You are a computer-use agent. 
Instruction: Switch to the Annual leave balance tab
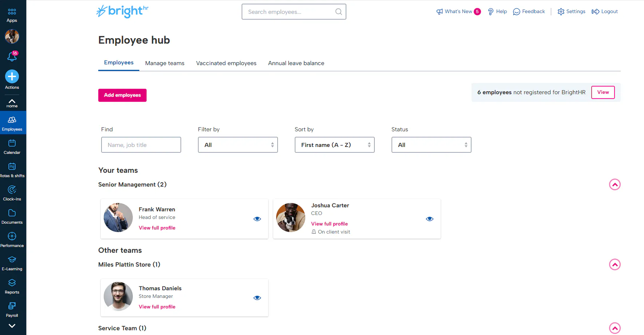click(x=296, y=63)
